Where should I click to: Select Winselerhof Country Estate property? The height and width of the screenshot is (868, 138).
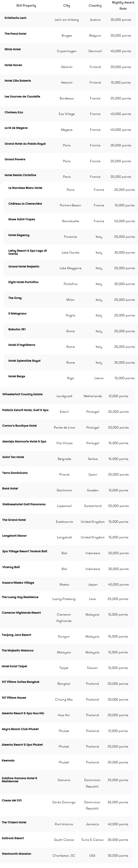click(22, 394)
